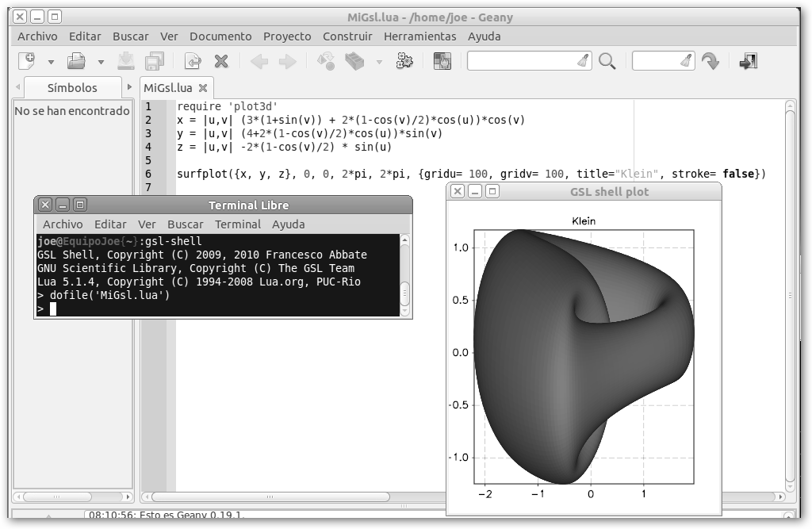This screenshot has height=529, width=812.
Task: Close current file via toolbar X icon
Action: pos(222,61)
